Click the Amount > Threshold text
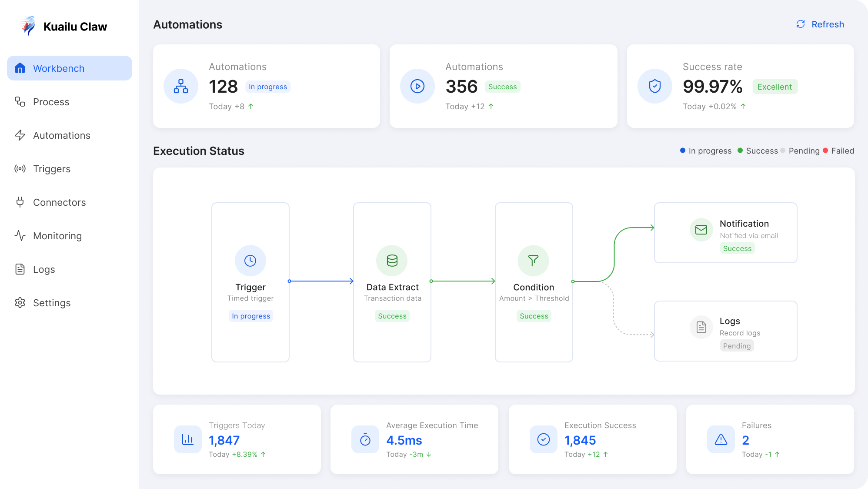Image resolution: width=868 pixels, height=489 pixels. click(x=534, y=298)
